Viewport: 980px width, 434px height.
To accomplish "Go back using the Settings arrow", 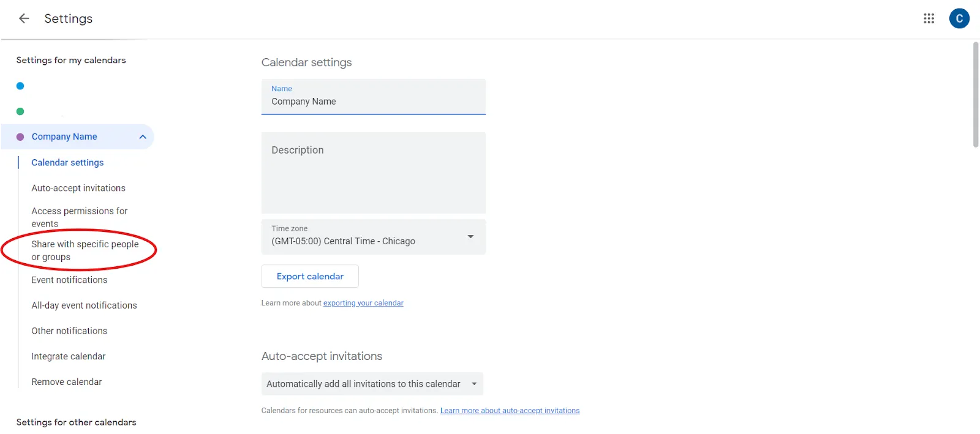I will 24,18.
